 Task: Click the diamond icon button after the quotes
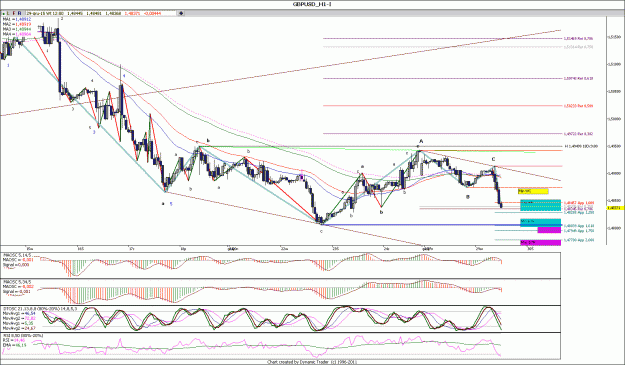pos(181,13)
